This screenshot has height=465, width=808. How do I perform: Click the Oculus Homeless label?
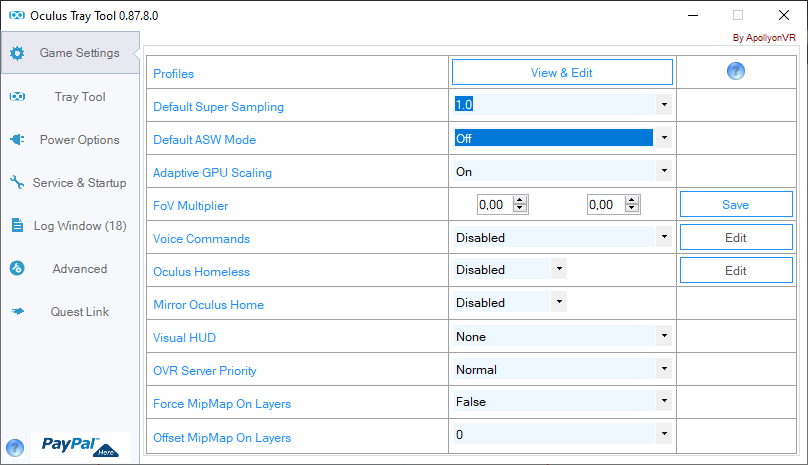click(x=201, y=272)
